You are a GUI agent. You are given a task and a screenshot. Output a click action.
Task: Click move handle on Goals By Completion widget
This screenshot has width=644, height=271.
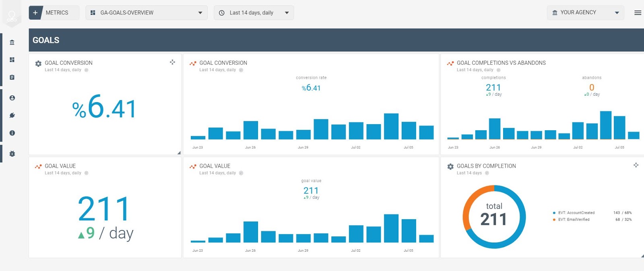click(x=636, y=165)
